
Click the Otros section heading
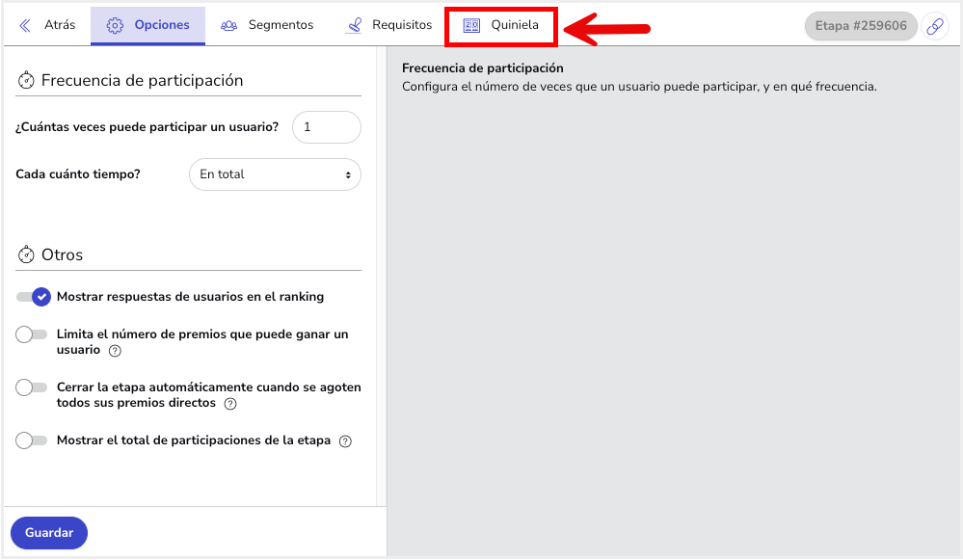pyautogui.click(x=62, y=254)
